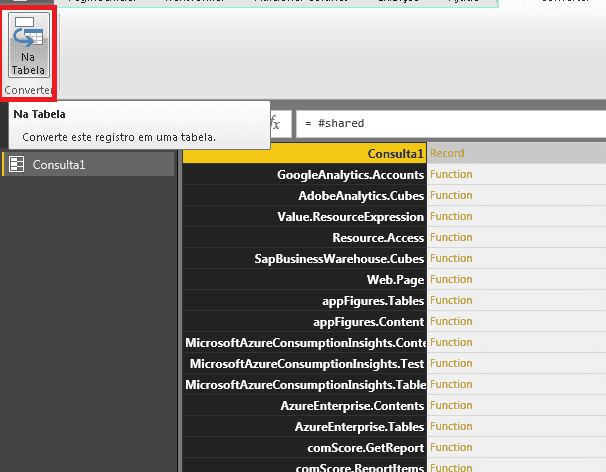Select the appFigures.Tables field name
The image size is (606, 472).
(305, 300)
